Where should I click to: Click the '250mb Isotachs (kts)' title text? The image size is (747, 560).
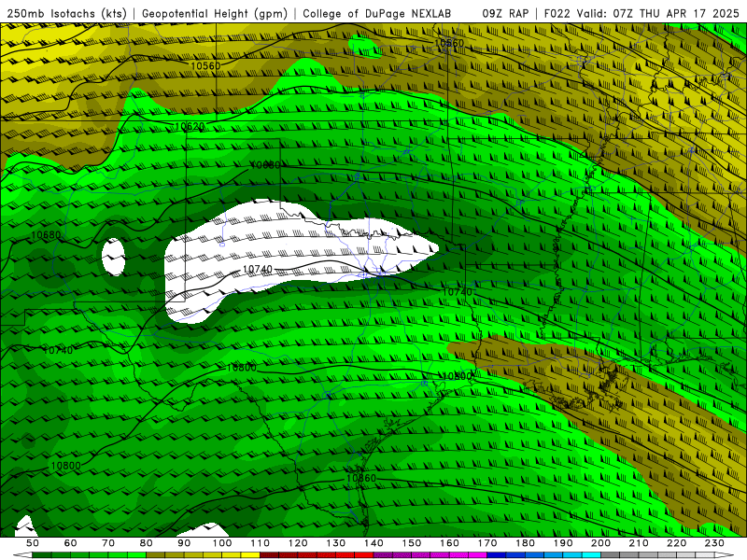click(x=66, y=13)
